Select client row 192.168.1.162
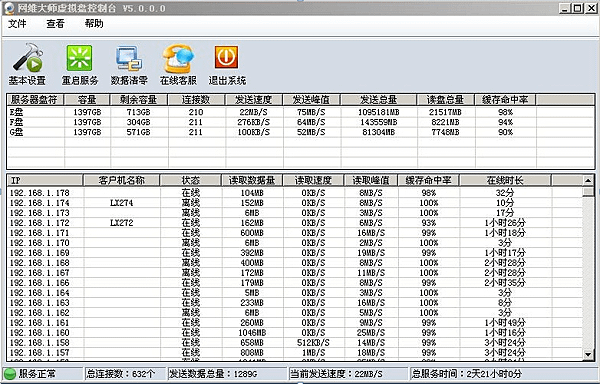 [x=295, y=312]
